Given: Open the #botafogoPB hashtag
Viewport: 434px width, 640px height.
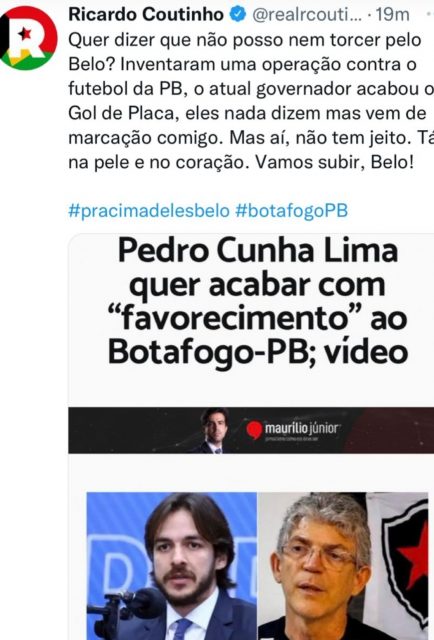Looking at the screenshot, I should pos(292,211).
